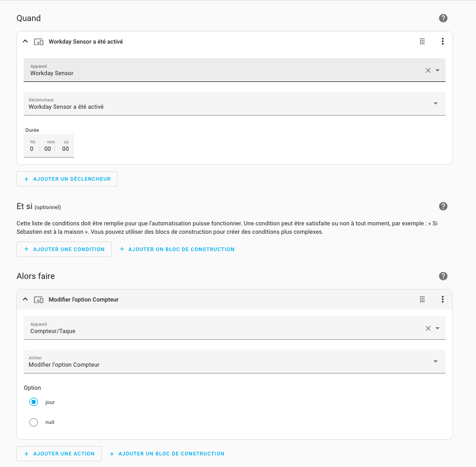Select the nuit radio option
The width and height of the screenshot is (476, 467).
pyautogui.click(x=34, y=422)
